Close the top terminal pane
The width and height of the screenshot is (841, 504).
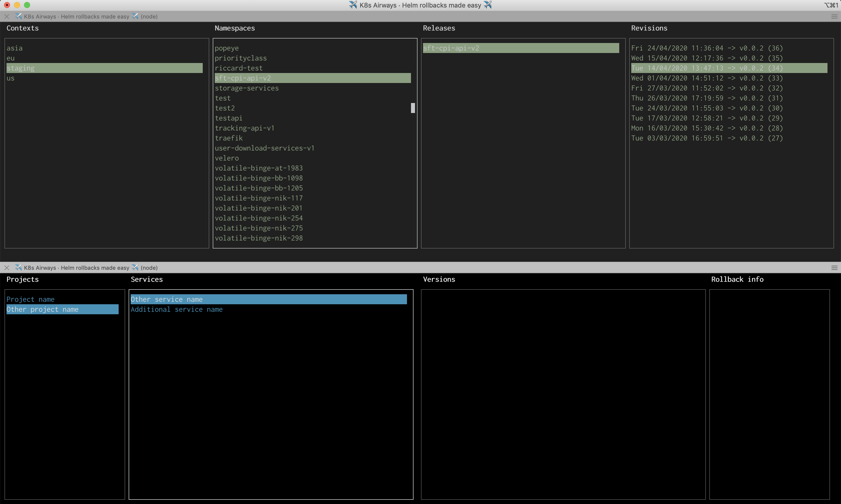click(7, 16)
